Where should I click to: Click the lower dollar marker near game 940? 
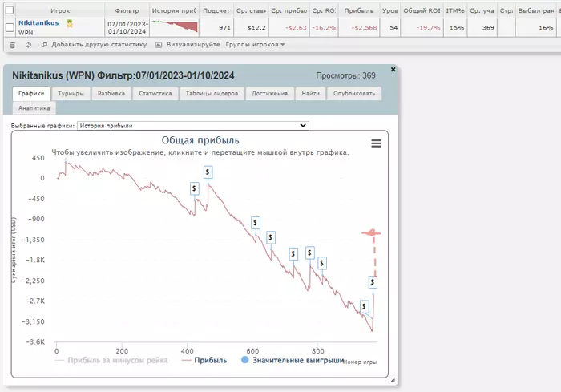click(364, 307)
